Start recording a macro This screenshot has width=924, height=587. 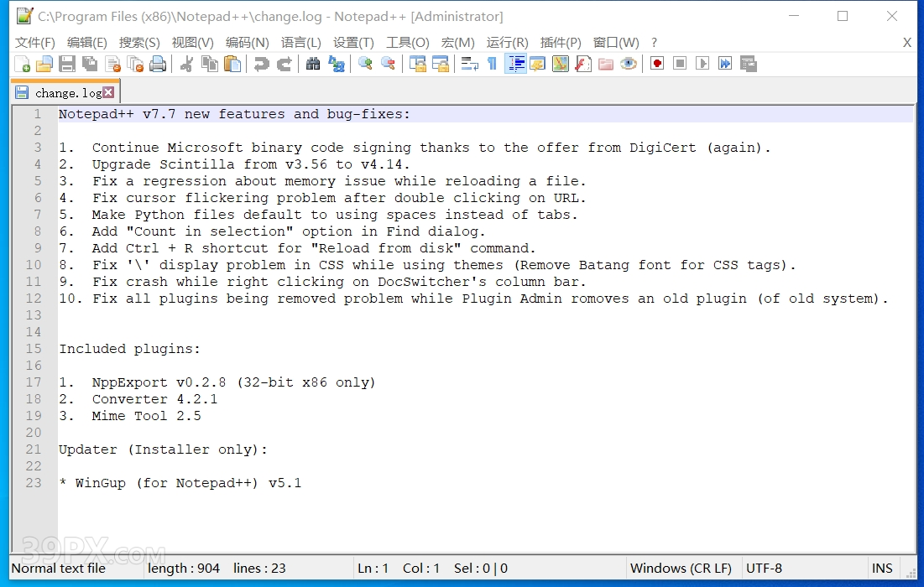657,63
